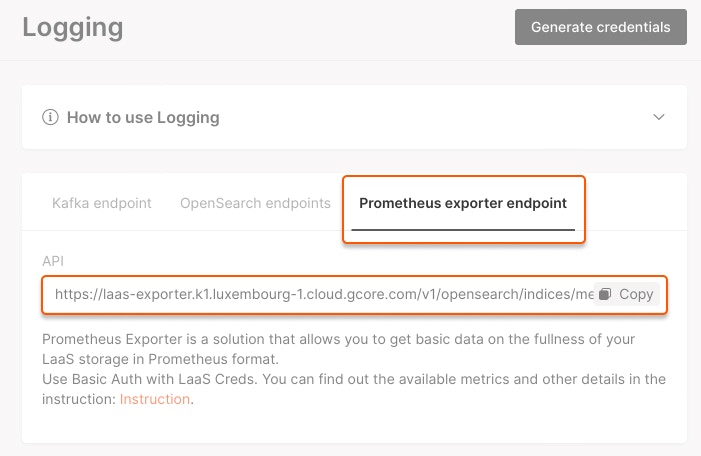Click the Generate credentials button
The image size is (701, 456).
click(600, 27)
